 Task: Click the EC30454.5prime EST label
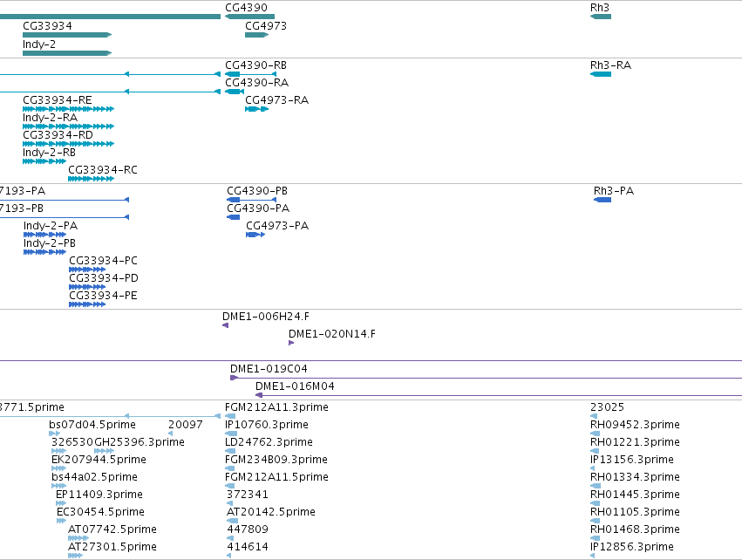[x=100, y=512]
